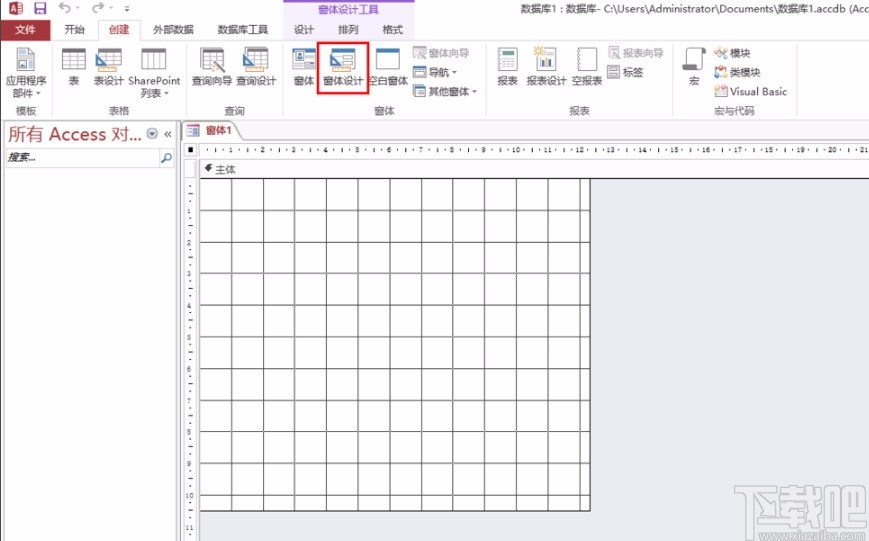Open the 文件 (File) menu

[25, 30]
